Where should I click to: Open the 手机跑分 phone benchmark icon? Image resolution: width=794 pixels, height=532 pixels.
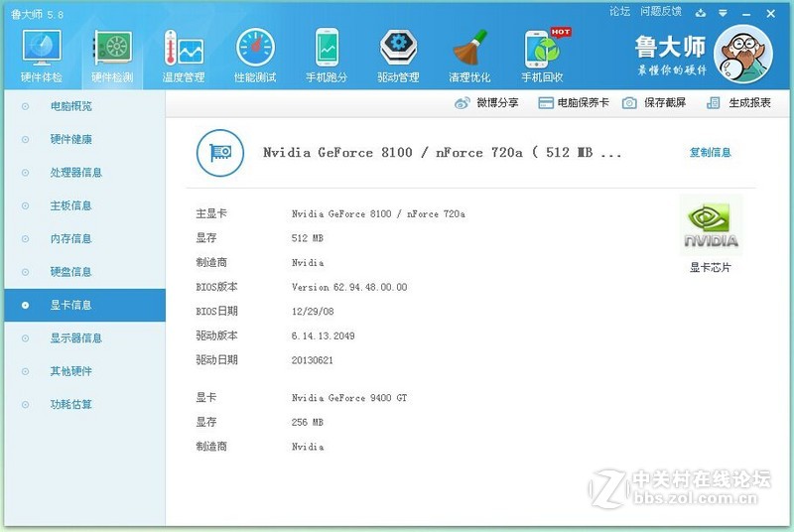(x=327, y=48)
